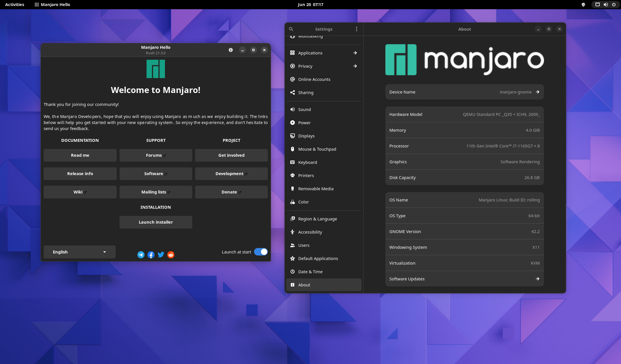Open Manjaro's Telegram channel icon
621x364 pixels.
click(141, 254)
